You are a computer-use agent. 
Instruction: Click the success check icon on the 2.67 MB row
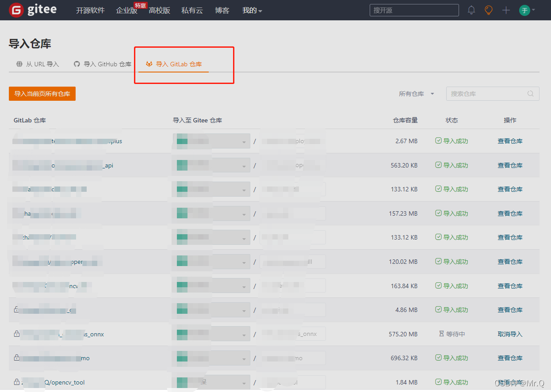[438, 141]
